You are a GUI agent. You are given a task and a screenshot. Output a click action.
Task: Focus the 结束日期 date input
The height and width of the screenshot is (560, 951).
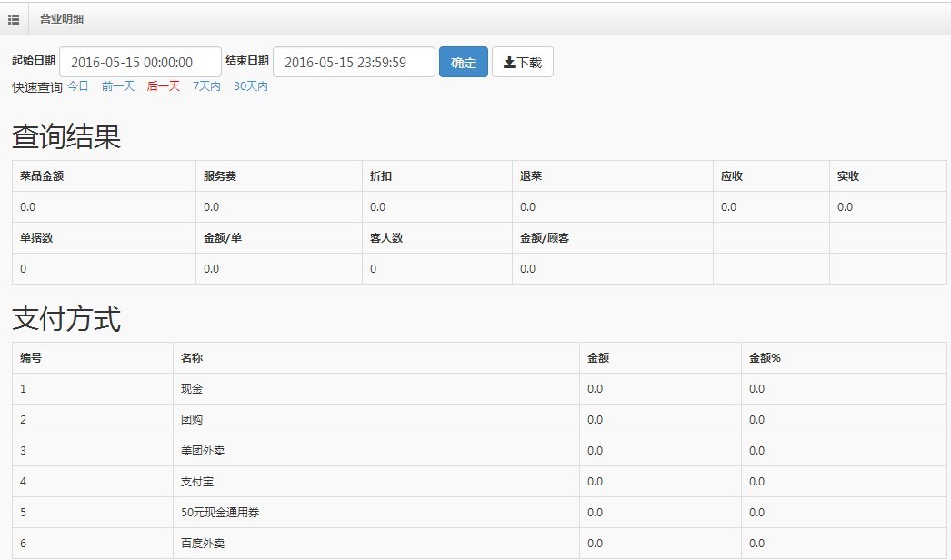tap(355, 62)
